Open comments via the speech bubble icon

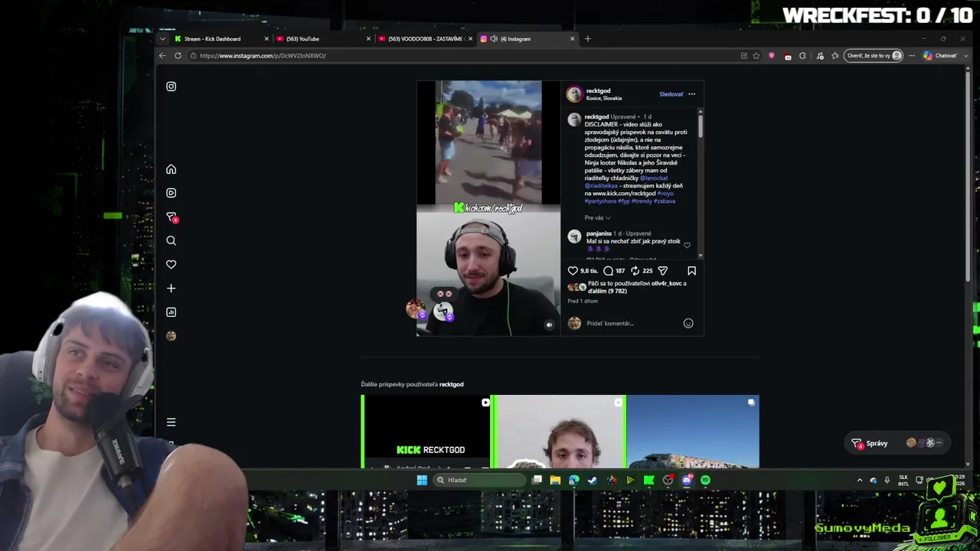pyautogui.click(x=608, y=271)
